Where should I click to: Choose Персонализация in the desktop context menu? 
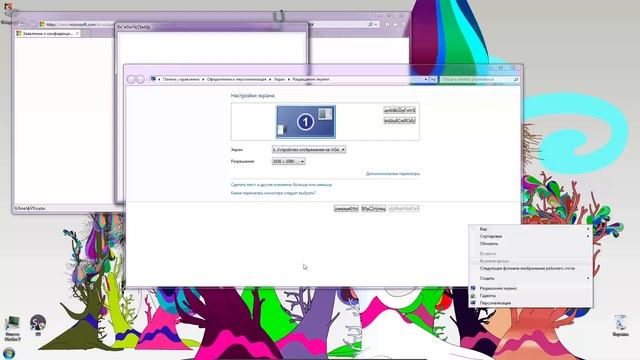click(531, 303)
